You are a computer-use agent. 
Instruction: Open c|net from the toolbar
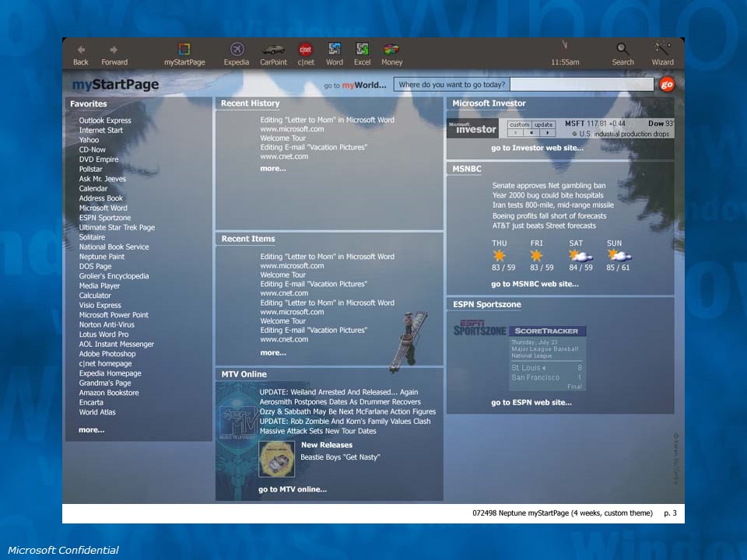coord(306,50)
